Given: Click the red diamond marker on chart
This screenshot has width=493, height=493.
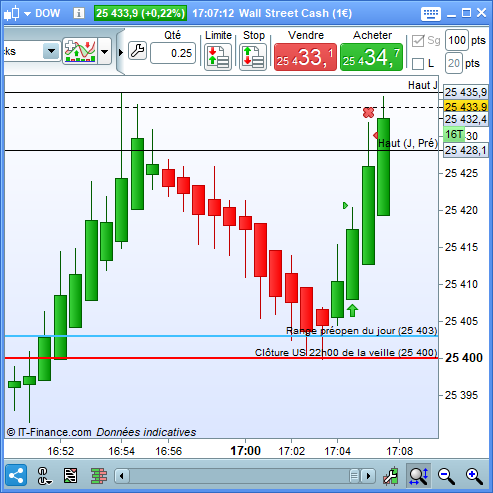Looking at the screenshot, I should tap(376, 135).
